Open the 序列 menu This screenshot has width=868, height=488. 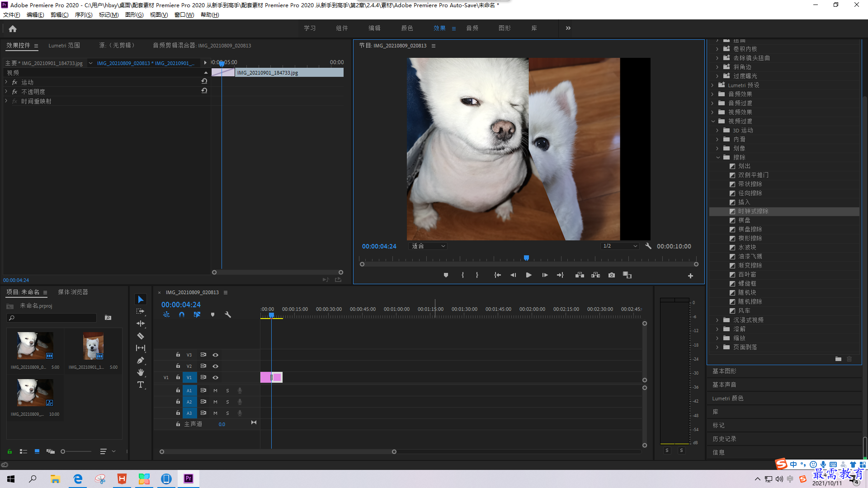click(83, 15)
